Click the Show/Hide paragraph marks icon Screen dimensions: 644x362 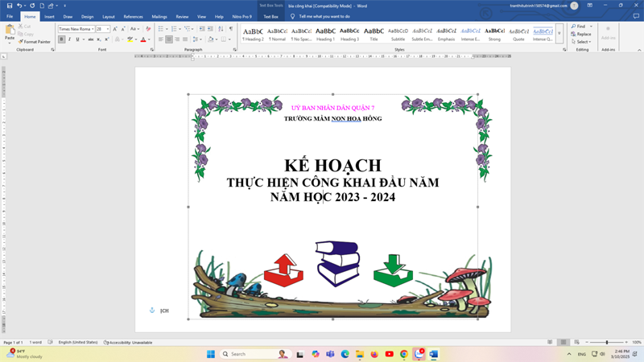click(231, 29)
